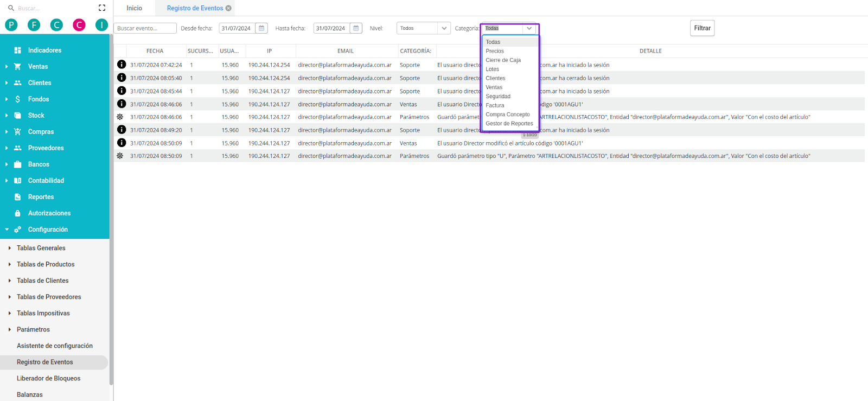Image resolution: width=868 pixels, height=401 pixels.
Task: Click the sidebar vertical scrollbar
Action: pyautogui.click(x=111, y=209)
